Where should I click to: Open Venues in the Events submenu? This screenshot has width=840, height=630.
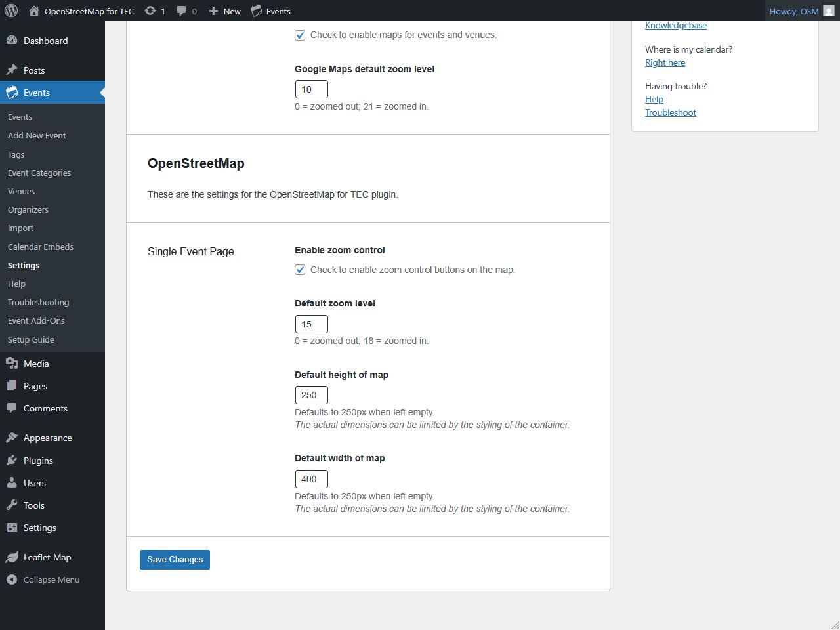pos(22,192)
